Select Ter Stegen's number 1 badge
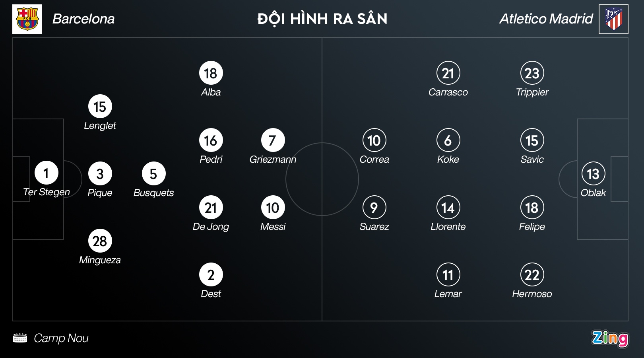 (x=47, y=173)
